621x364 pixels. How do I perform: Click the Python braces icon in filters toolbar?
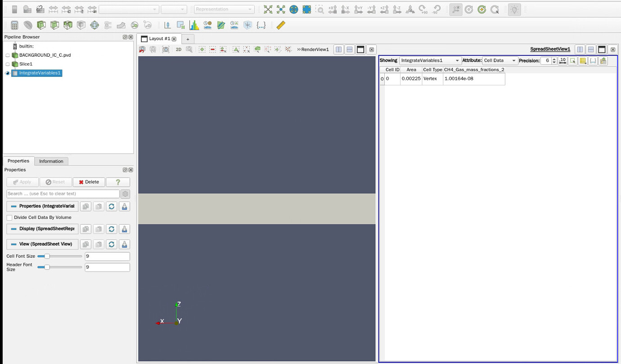261,25
